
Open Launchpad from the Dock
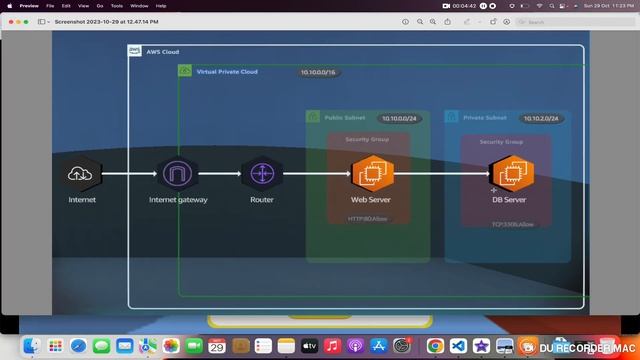[55, 346]
